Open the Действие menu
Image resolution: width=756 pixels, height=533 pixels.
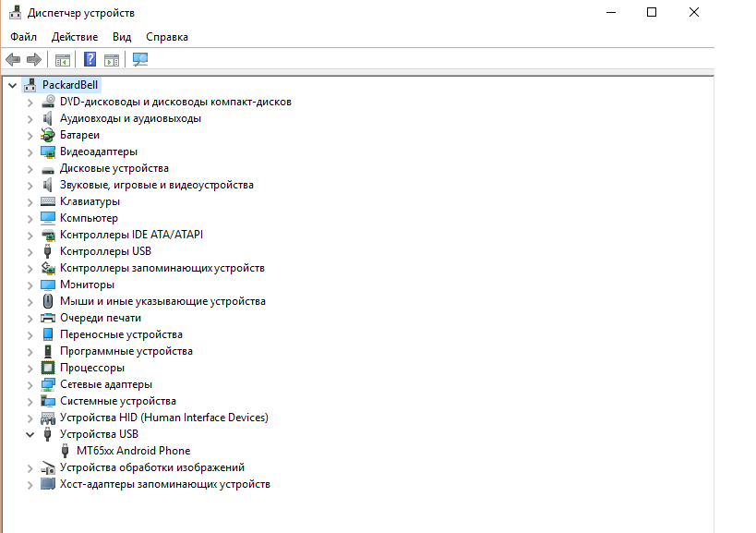75,37
